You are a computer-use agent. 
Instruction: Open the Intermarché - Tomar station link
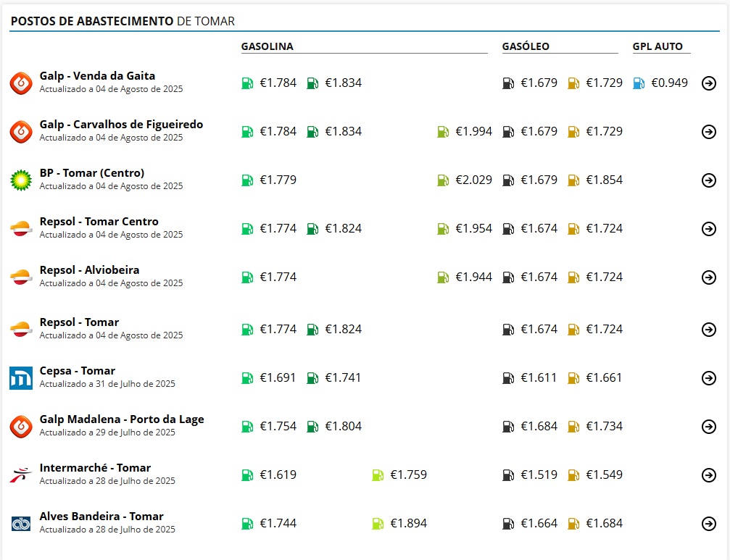(95, 468)
